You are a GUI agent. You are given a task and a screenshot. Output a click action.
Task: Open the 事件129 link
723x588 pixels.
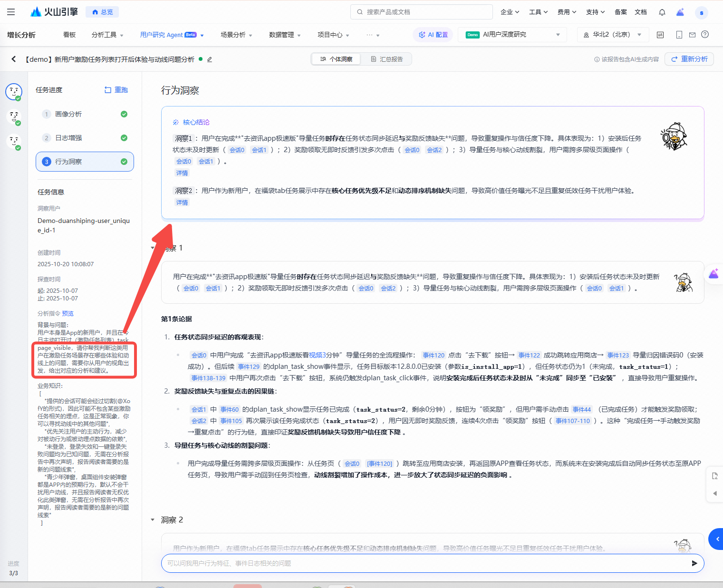pyautogui.click(x=249, y=366)
